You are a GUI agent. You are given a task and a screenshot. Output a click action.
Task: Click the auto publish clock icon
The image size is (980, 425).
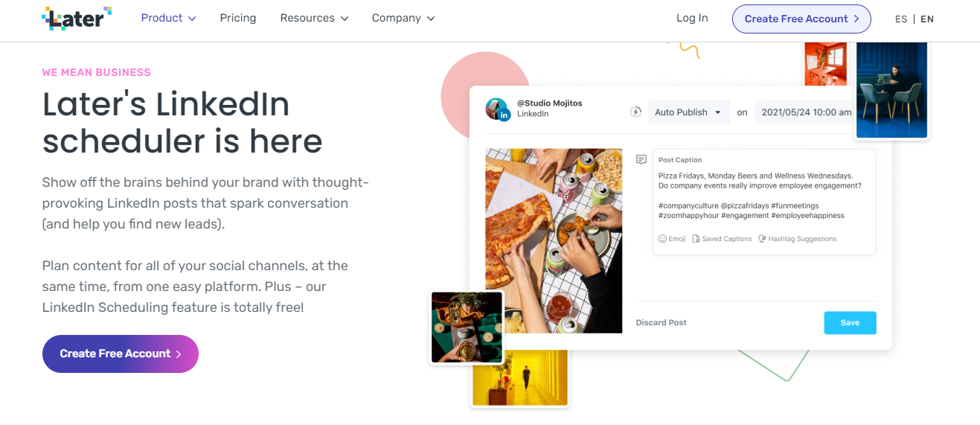tap(635, 112)
